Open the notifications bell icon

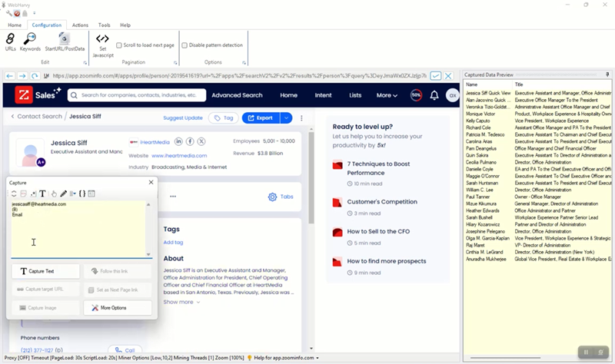tap(434, 95)
